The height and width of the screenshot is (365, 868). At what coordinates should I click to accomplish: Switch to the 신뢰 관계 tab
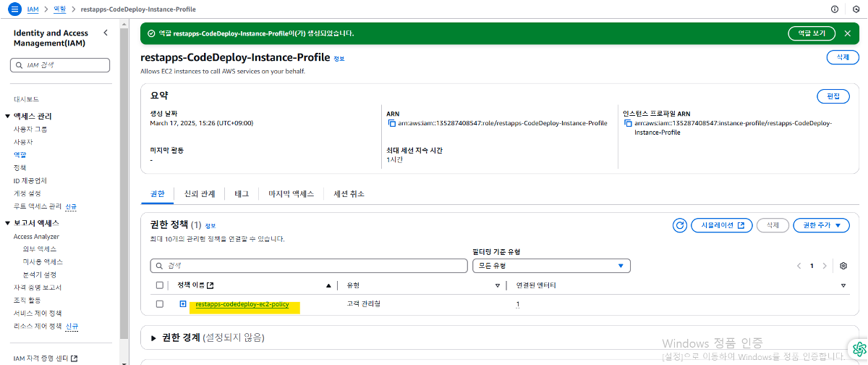coord(200,194)
